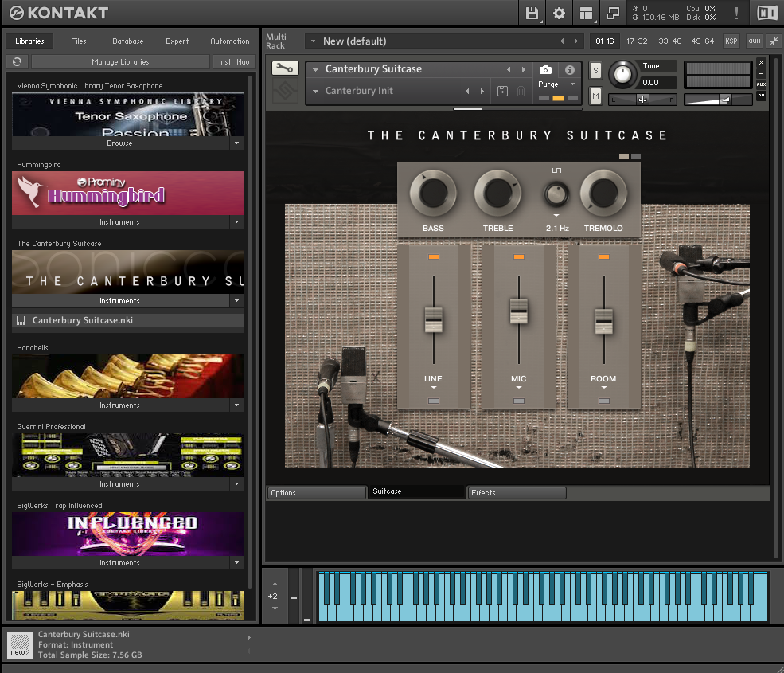This screenshot has height=673, width=784.
Task: Open Hummingbird library options dropdown arrow
Action: 236,221
